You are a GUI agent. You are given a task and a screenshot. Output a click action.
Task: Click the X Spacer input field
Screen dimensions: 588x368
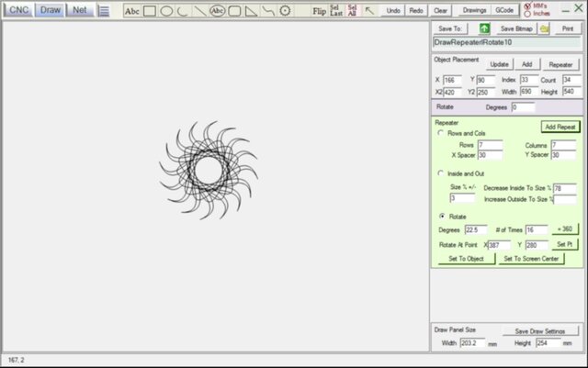point(490,155)
